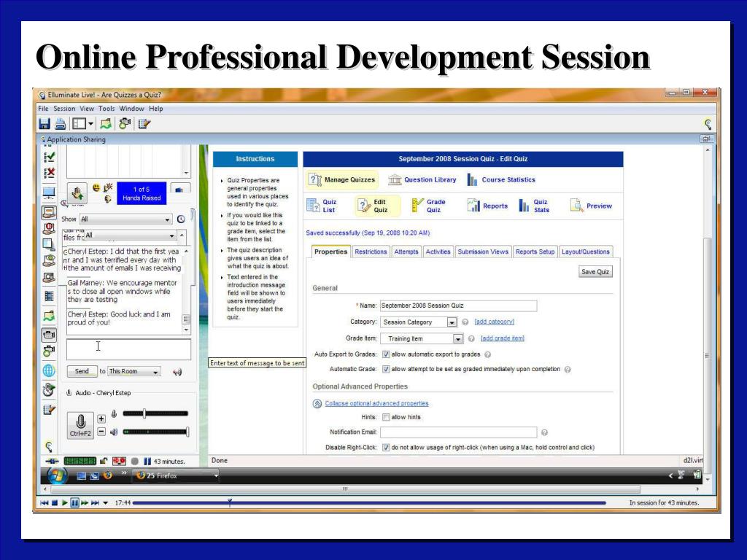Select the Manage Quizzes icon
Viewport: 747px width, 560px height.
pyautogui.click(x=314, y=179)
